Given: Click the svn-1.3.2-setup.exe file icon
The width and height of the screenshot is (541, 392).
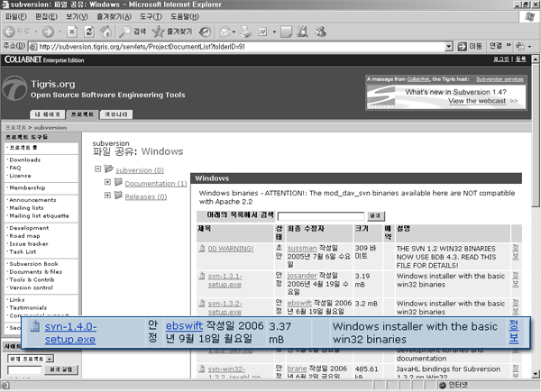Looking at the screenshot, I should click(x=202, y=304).
